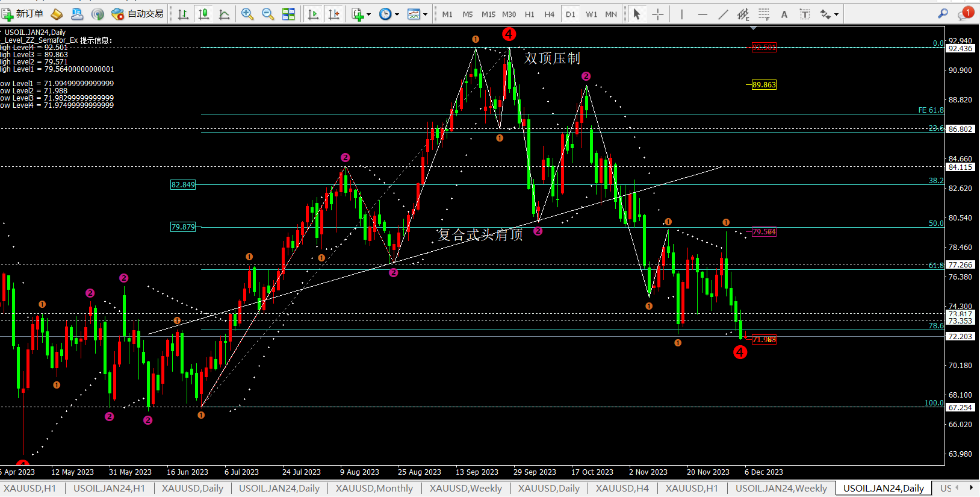This screenshot has height=497, width=980.
Task: Toggle chart shift icon
Action: tap(333, 14)
